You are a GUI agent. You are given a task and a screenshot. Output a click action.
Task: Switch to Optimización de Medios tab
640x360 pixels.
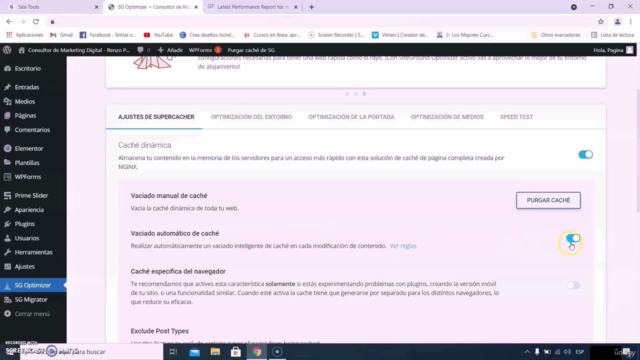pyautogui.click(x=447, y=117)
